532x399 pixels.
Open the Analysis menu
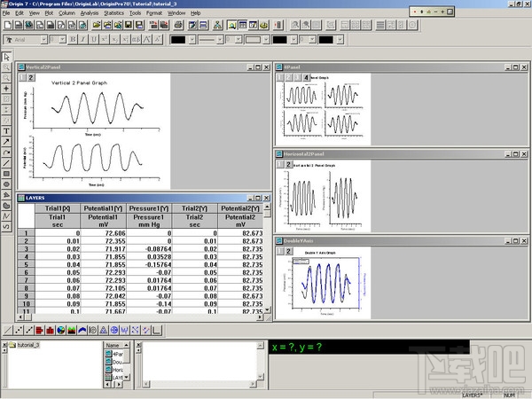pos(90,13)
